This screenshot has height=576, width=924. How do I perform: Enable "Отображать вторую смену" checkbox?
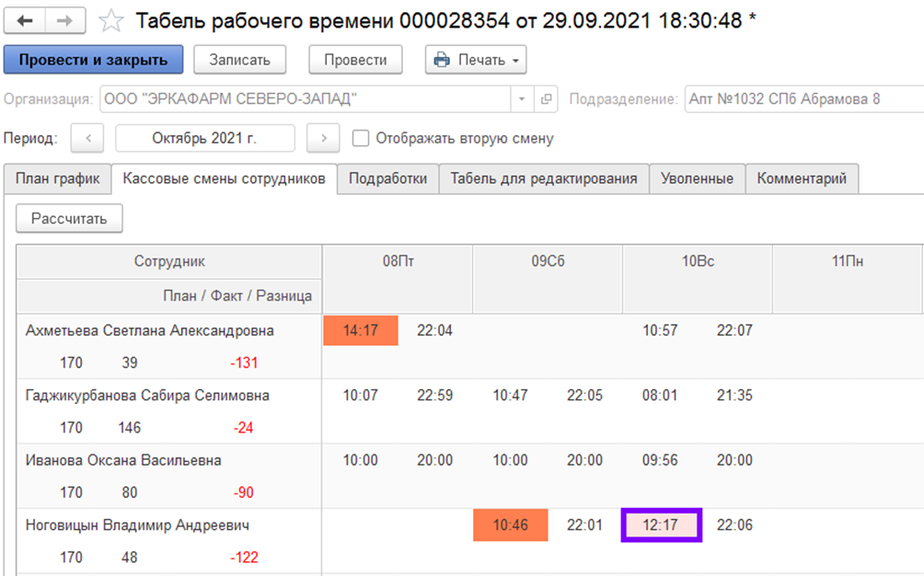tap(361, 139)
